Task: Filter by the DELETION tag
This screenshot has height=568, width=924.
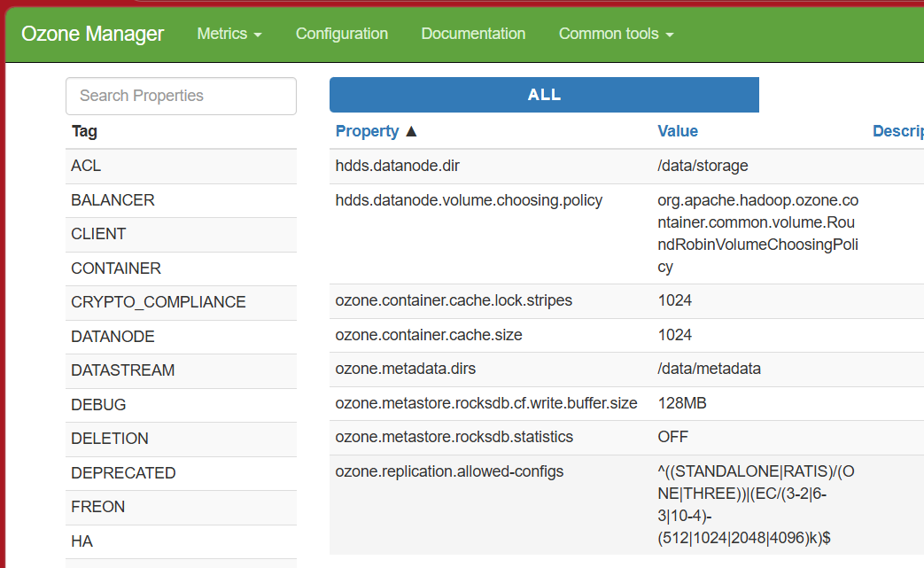Action: [x=181, y=439]
